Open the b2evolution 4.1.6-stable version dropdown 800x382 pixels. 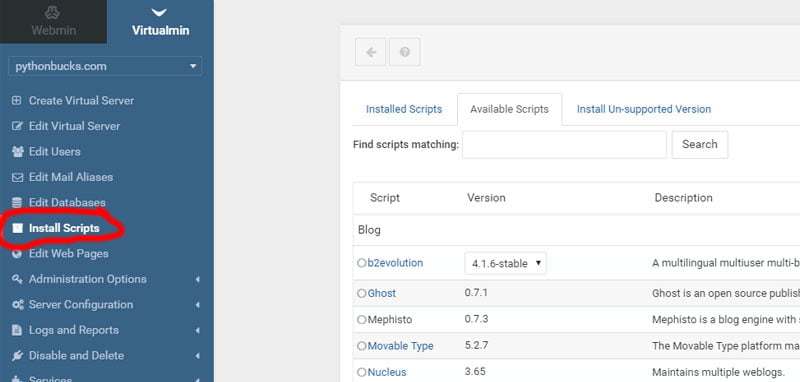click(x=505, y=264)
